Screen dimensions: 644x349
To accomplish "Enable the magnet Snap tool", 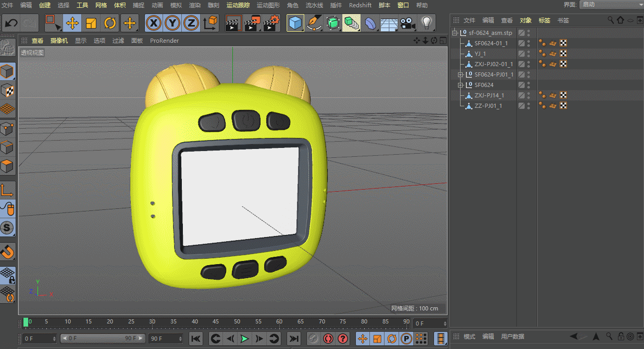I will pyautogui.click(x=7, y=252).
